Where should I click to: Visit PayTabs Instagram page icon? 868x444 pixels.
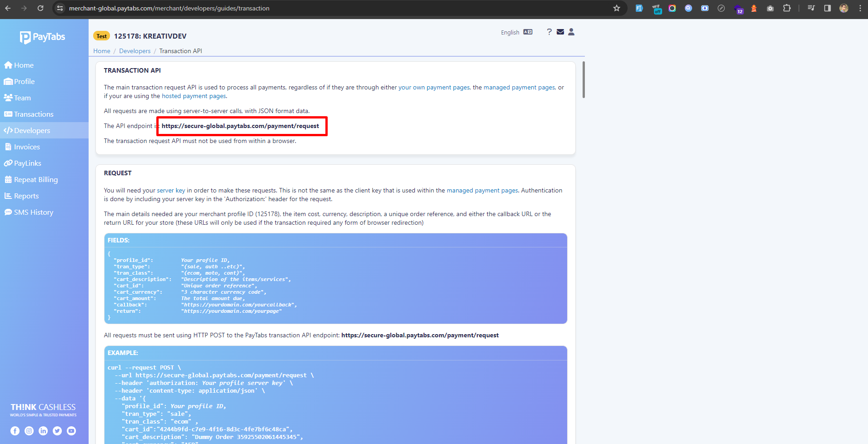point(29,431)
